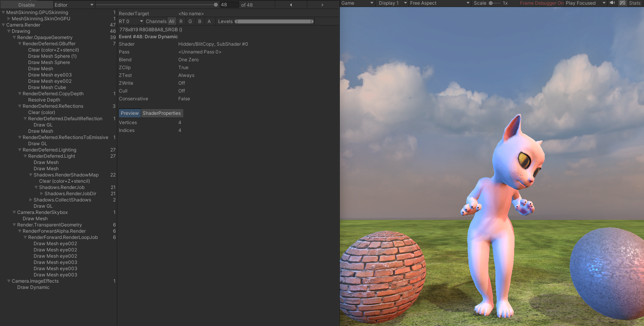
Task: Collapse RenderDeferred.Light group
Action: pyautogui.click(x=25, y=156)
